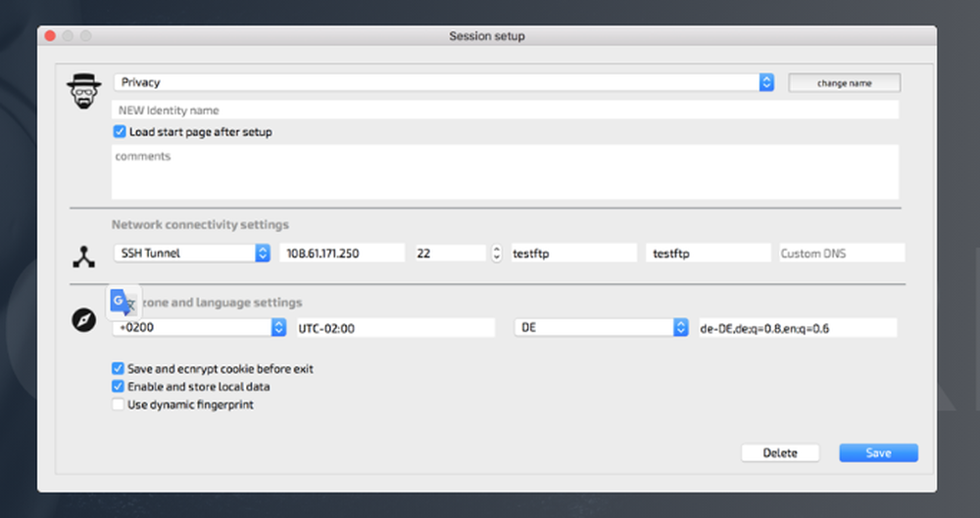The height and width of the screenshot is (518, 980).
Task: Toggle Load start page after setup
Action: click(x=120, y=132)
